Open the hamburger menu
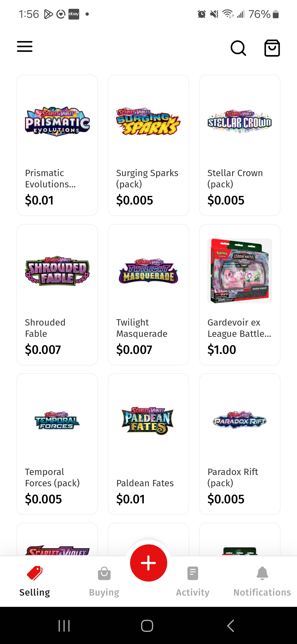 click(x=25, y=47)
